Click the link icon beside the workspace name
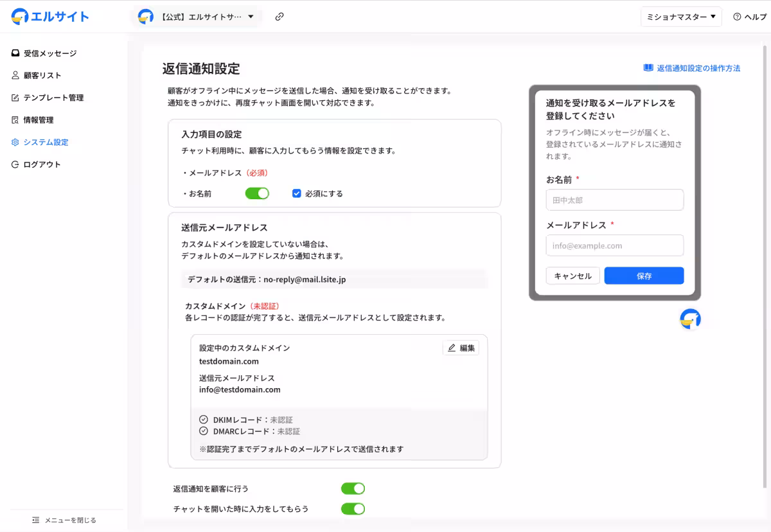This screenshot has width=771, height=532. point(279,17)
